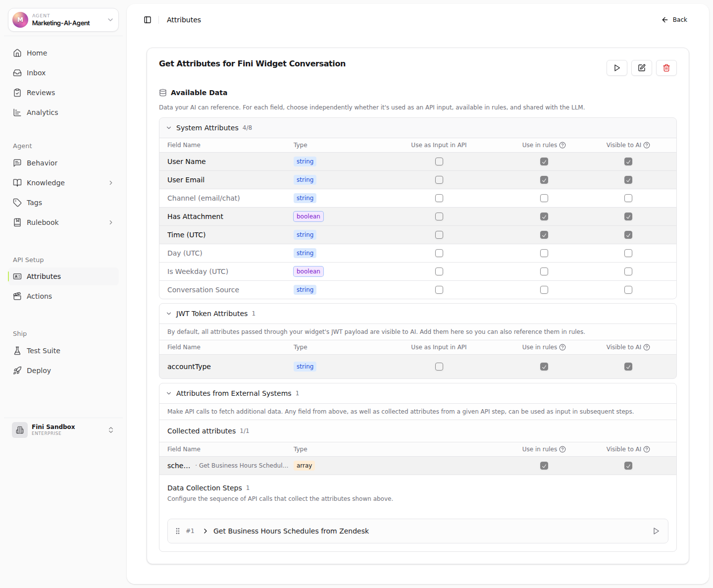Screen dimensions: 713x588
Task: Click the 'Data Collection Steps' heading
Action: coord(204,488)
